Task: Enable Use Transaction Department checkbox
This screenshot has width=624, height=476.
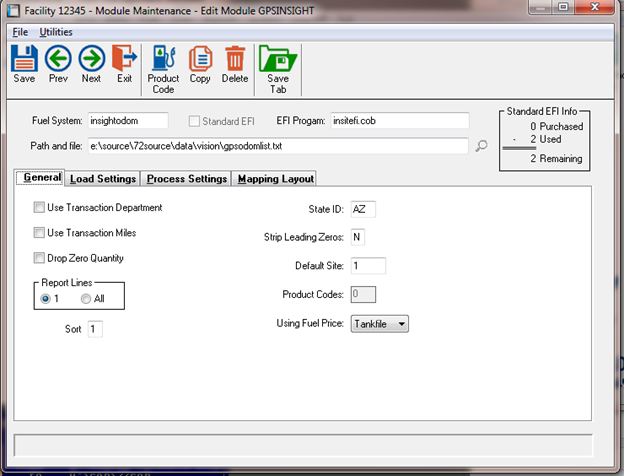Action: click(39, 208)
